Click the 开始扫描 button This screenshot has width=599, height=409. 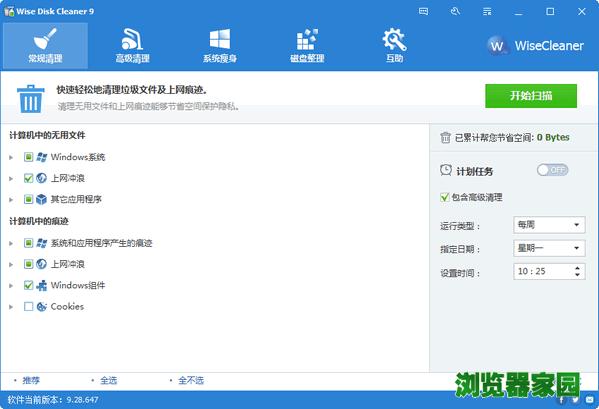click(x=531, y=96)
